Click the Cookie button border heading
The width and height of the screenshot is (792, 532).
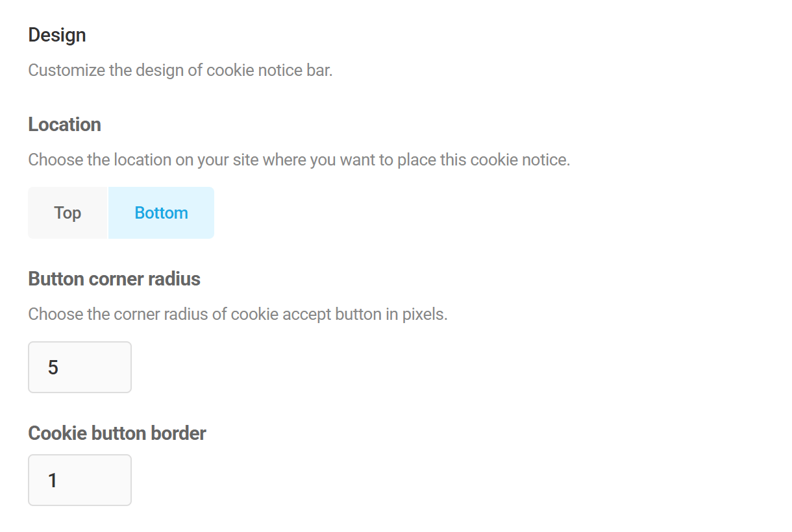(x=116, y=433)
